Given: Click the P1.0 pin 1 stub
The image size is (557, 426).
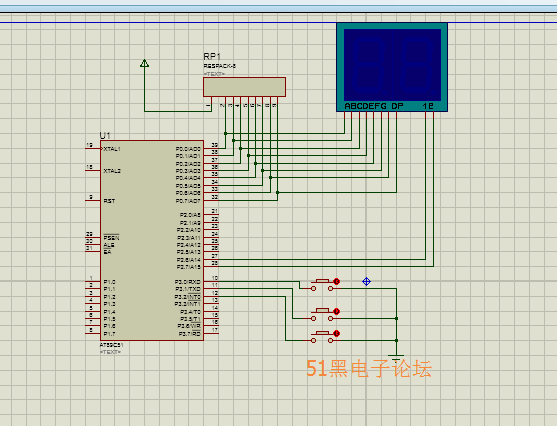Looking at the screenshot, I should (93, 281).
